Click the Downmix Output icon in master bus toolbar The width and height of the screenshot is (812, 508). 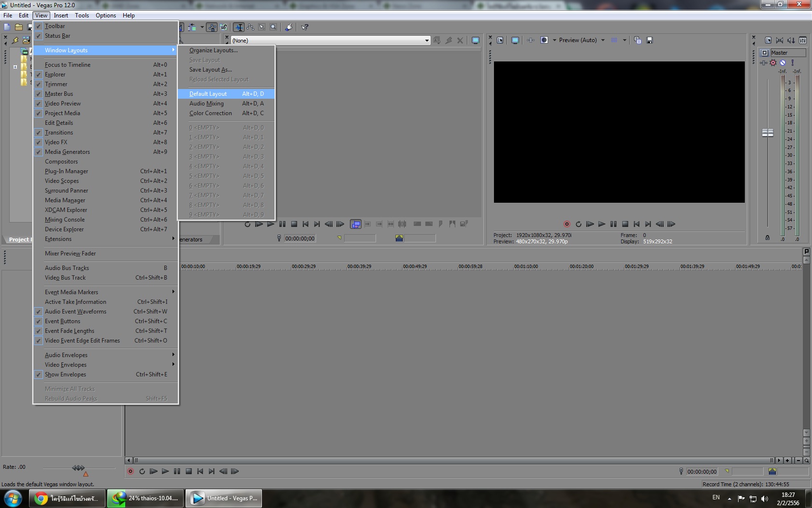tap(780, 40)
